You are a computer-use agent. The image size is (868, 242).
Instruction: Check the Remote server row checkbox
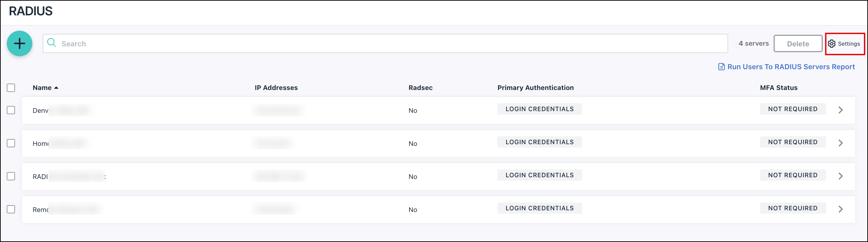[11, 210]
